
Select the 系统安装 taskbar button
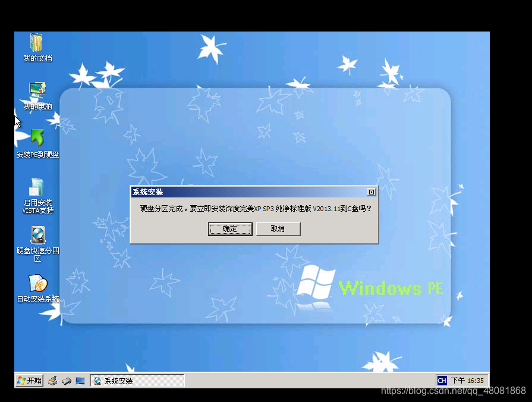[137, 381]
